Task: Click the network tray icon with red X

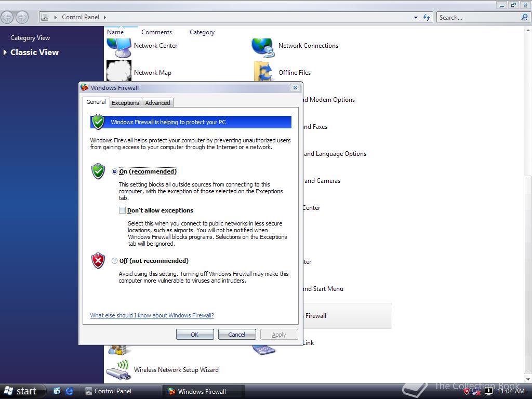Action: [476, 392]
